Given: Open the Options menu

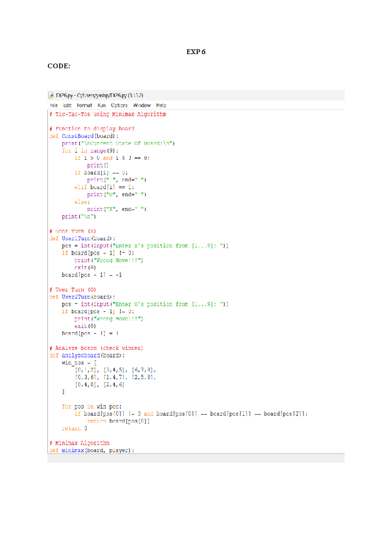Looking at the screenshot, I should (119, 105).
